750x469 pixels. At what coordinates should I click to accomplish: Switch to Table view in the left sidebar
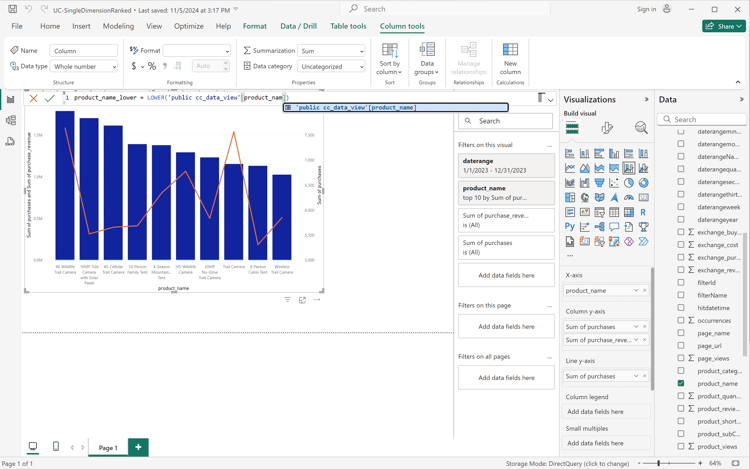(11, 121)
